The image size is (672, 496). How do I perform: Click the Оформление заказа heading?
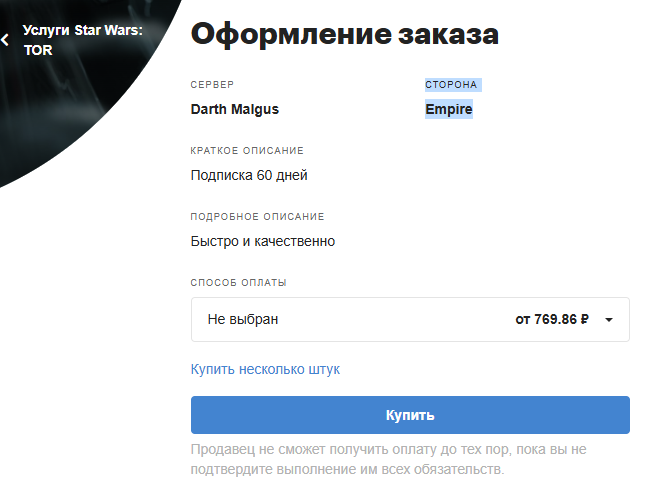(345, 34)
